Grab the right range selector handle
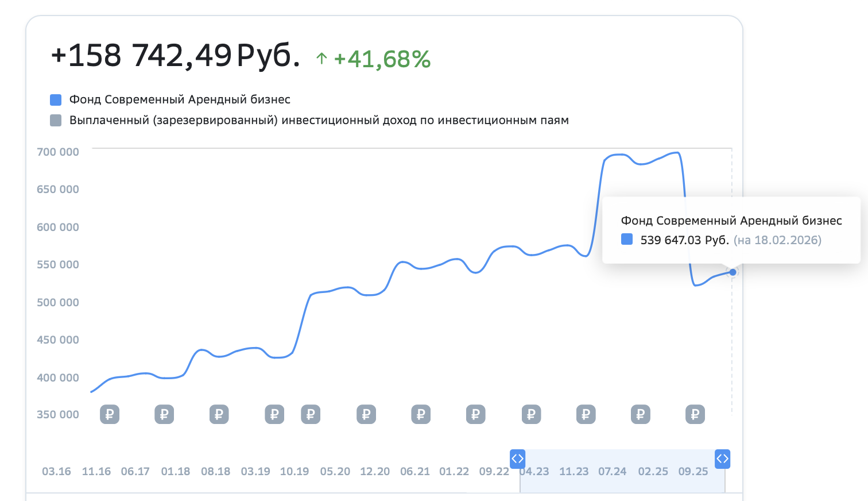Viewport: 868px width, 501px height. tap(722, 458)
